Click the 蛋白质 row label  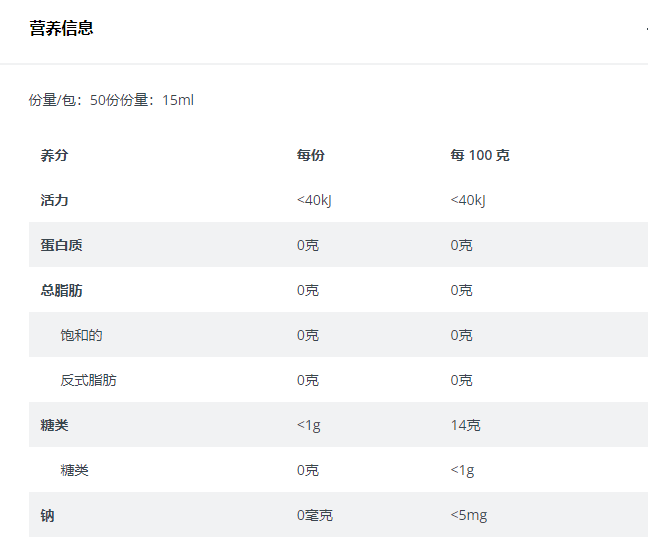point(61,245)
